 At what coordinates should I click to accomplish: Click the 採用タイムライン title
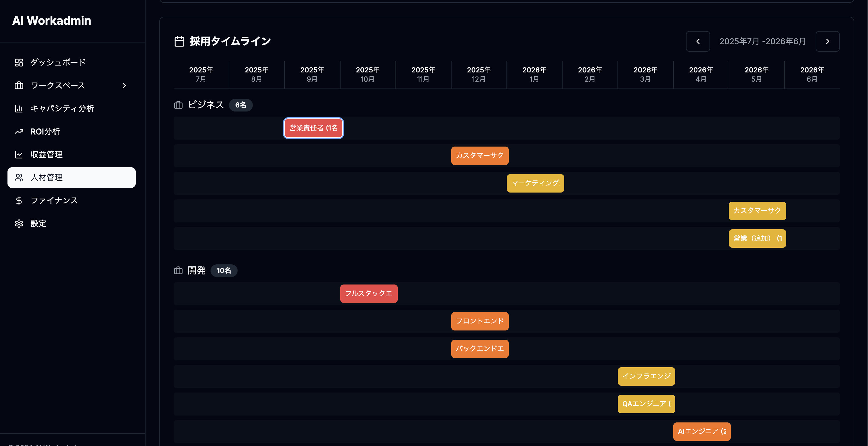click(x=230, y=41)
